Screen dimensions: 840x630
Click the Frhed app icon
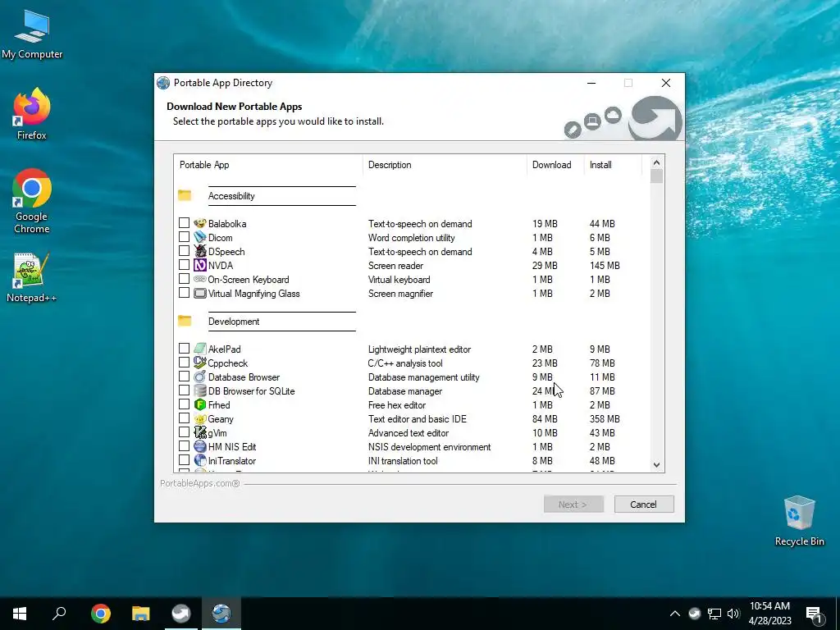(x=200, y=404)
